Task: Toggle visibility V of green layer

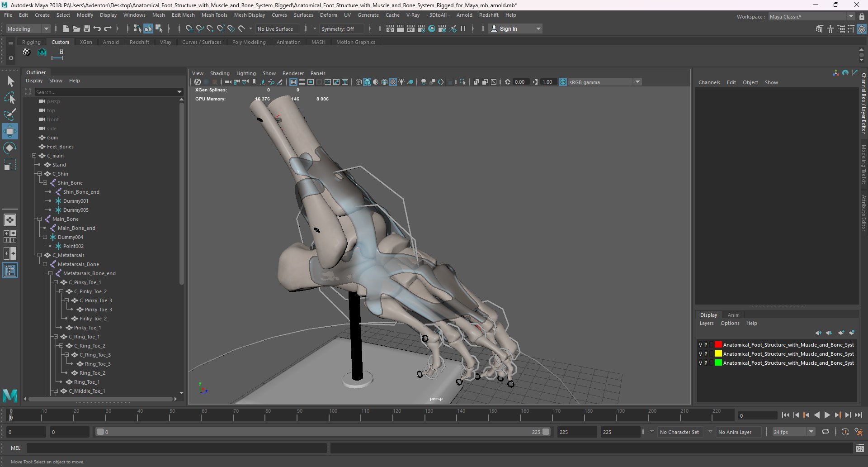Action: pos(700,363)
